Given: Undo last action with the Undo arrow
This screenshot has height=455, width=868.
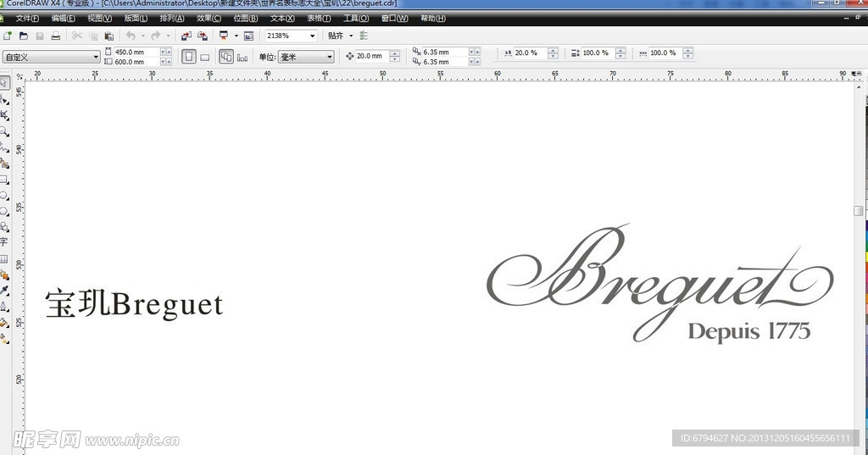Looking at the screenshot, I should 131,36.
